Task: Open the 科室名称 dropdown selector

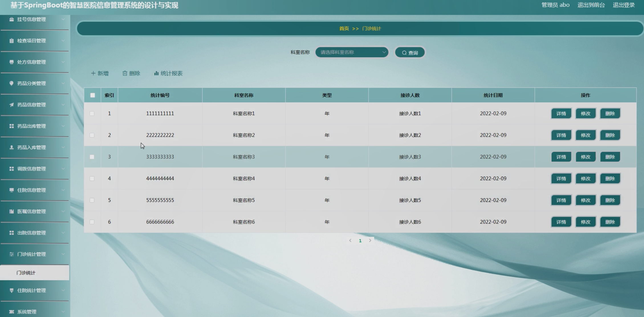Action: click(352, 52)
